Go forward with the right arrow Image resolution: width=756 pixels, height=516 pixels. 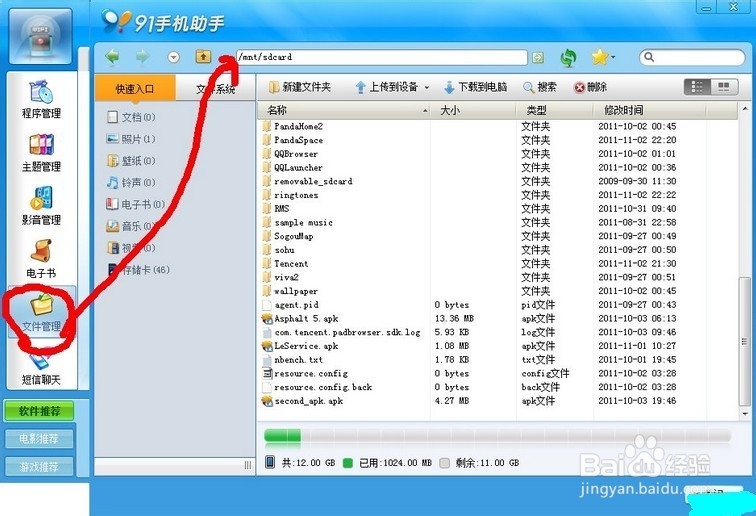point(142,57)
